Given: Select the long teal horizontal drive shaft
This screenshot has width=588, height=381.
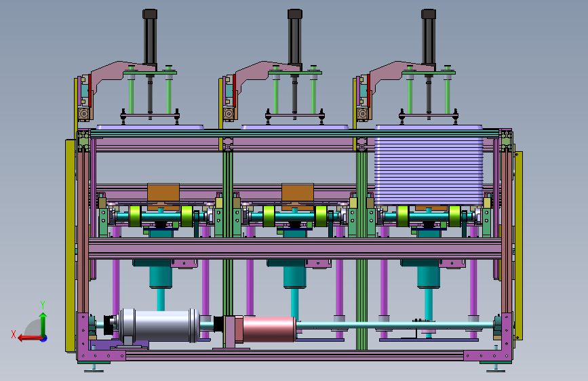Looking at the screenshot, I should [x=394, y=325].
